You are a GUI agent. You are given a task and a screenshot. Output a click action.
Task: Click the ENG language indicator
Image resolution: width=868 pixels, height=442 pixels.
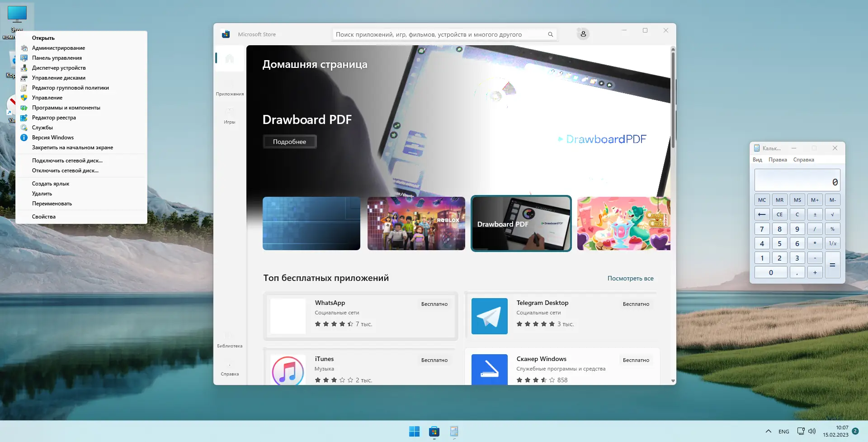(784, 432)
